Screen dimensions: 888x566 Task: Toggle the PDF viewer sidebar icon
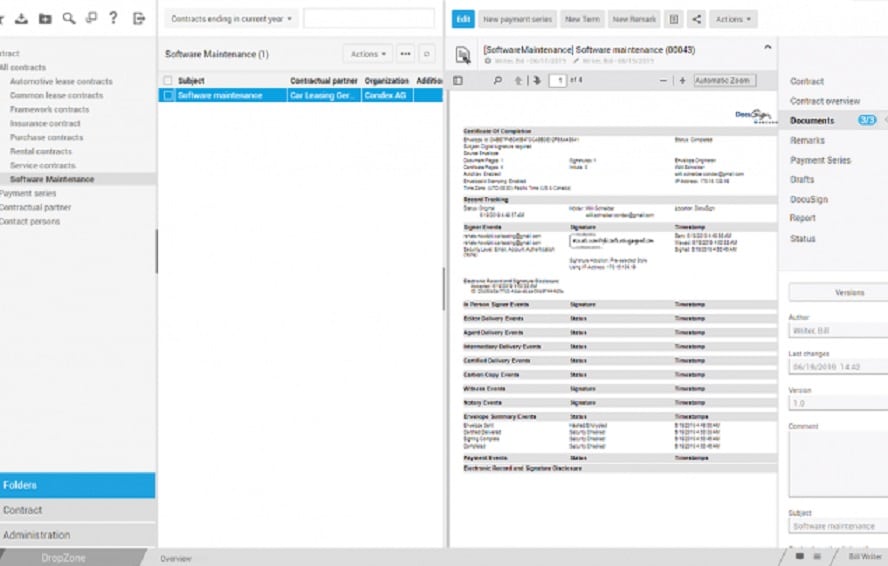click(x=458, y=81)
